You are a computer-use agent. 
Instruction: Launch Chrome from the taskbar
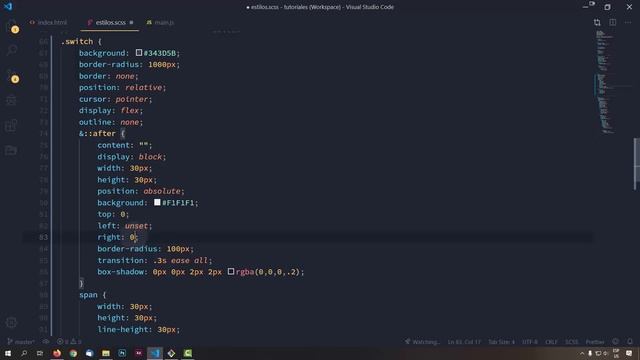pyautogui.click(x=73, y=353)
